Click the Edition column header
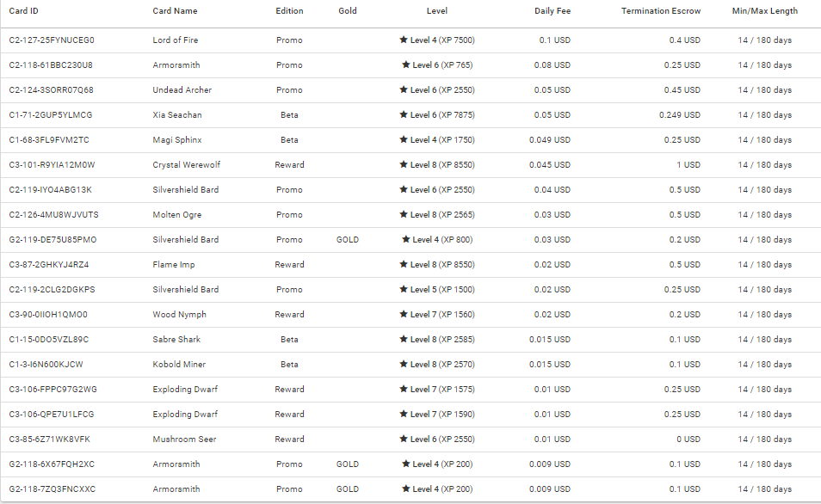 289,11
